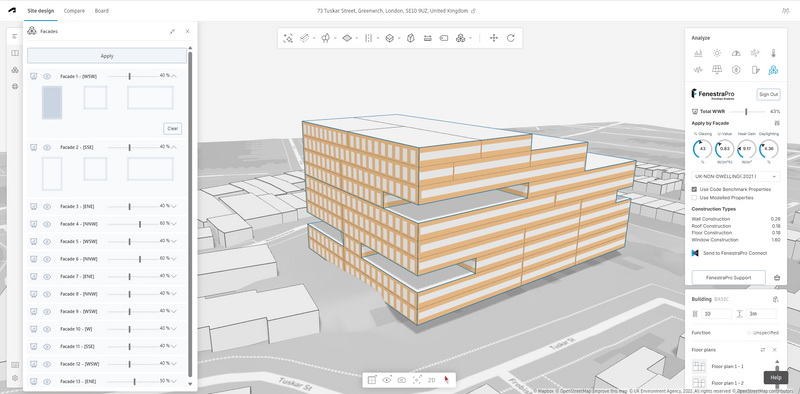
Task: Click the zoom to fit icon
Action: coord(417,380)
